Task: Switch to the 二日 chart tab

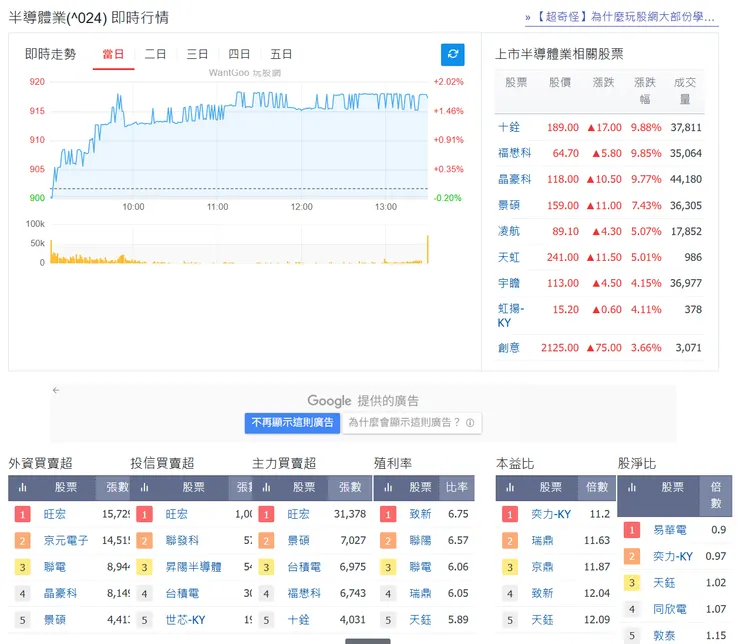Action: [x=155, y=54]
